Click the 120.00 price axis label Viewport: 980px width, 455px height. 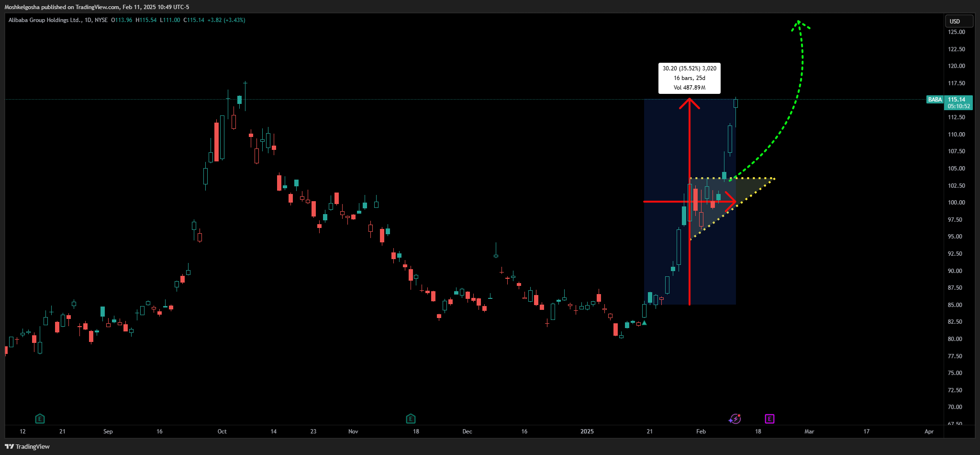(x=957, y=66)
